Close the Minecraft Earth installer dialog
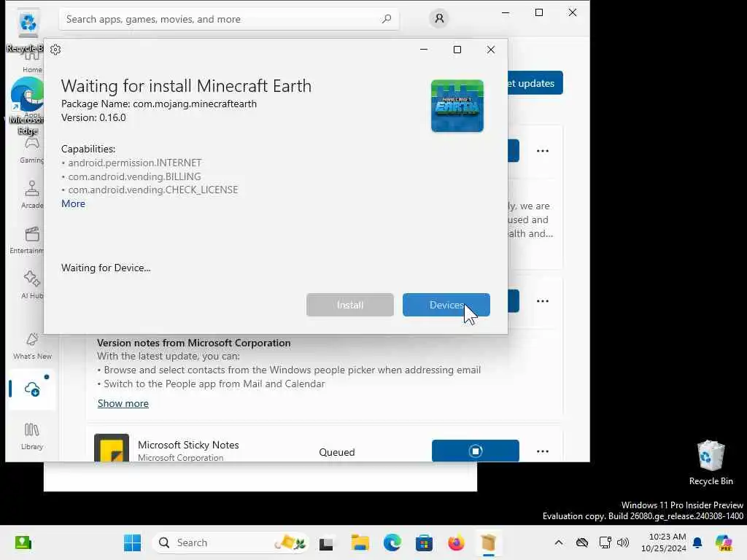The height and width of the screenshot is (560, 747). [491, 50]
